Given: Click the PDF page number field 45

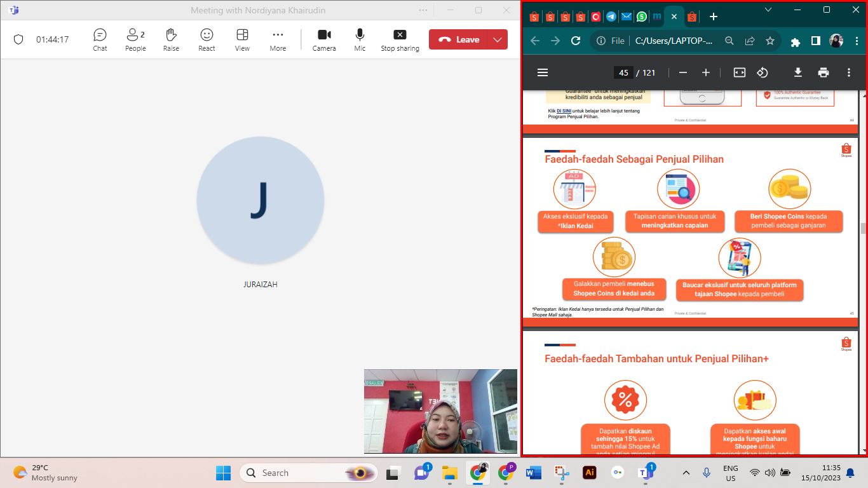Looking at the screenshot, I should (623, 72).
